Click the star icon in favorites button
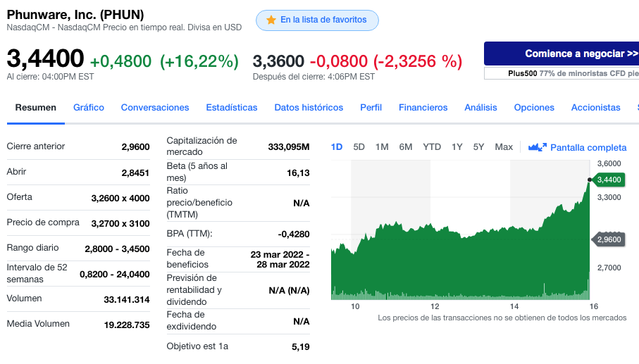The width and height of the screenshot is (639, 364). (x=271, y=20)
